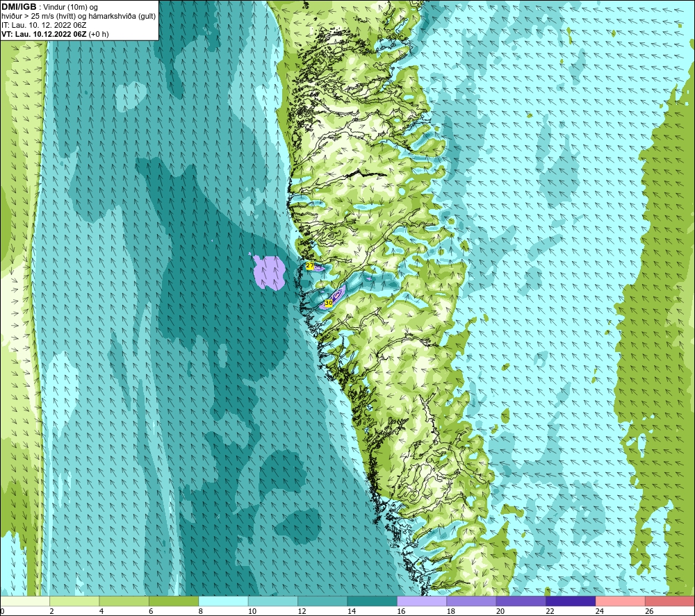Click legend value label 20
The height and width of the screenshot is (616, 695).
tap(500, 611)
